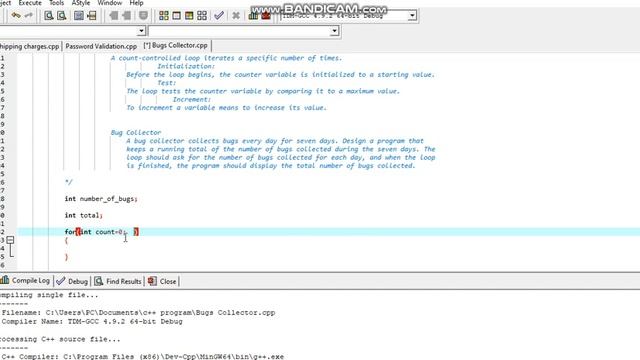Image resolution: width=640 pixels, height=360 pixels.
Task: Click the Goto function toolbar icon
Action: 79,16
